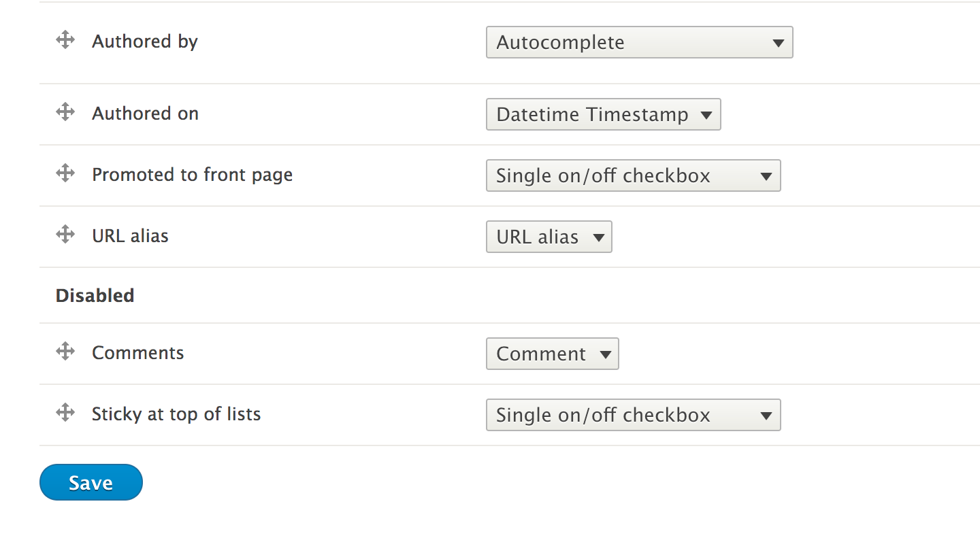Open the Sticky at top of lists widget dropdown
Viewport: 980px width, 540px height.
pyautogui.click(x=633, y=415)
